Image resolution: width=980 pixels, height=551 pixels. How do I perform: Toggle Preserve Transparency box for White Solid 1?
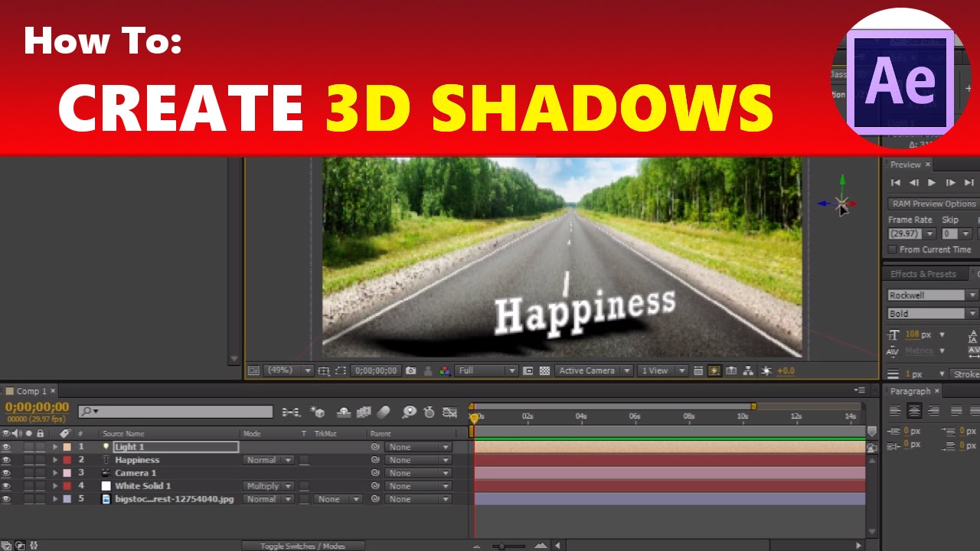point(304,486)
